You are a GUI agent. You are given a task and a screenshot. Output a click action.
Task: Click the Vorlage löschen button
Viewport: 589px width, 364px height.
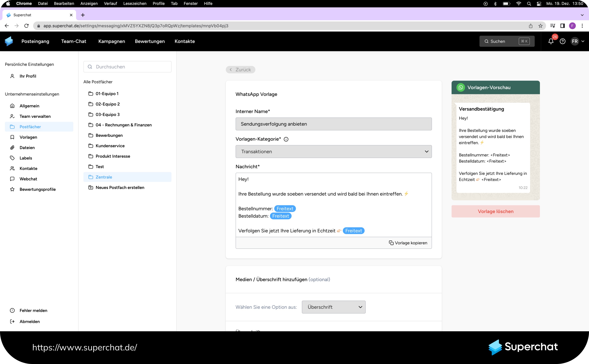tap(495, 211)
